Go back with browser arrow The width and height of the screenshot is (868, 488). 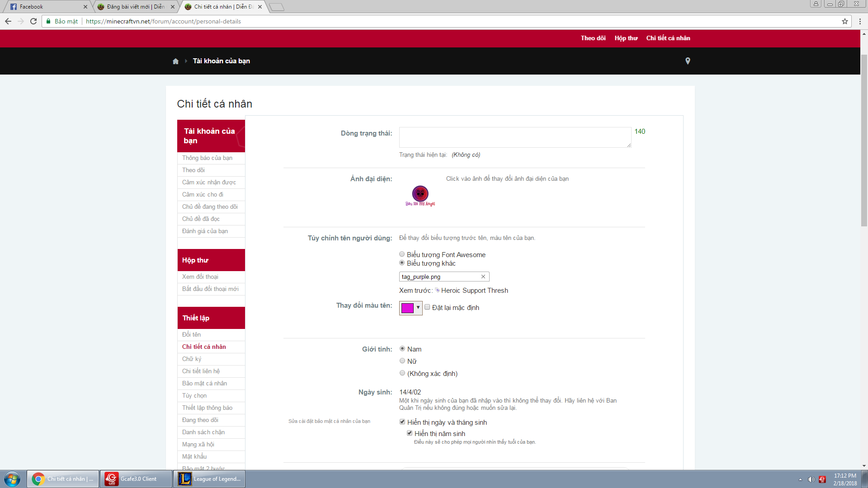pos(8,21)
